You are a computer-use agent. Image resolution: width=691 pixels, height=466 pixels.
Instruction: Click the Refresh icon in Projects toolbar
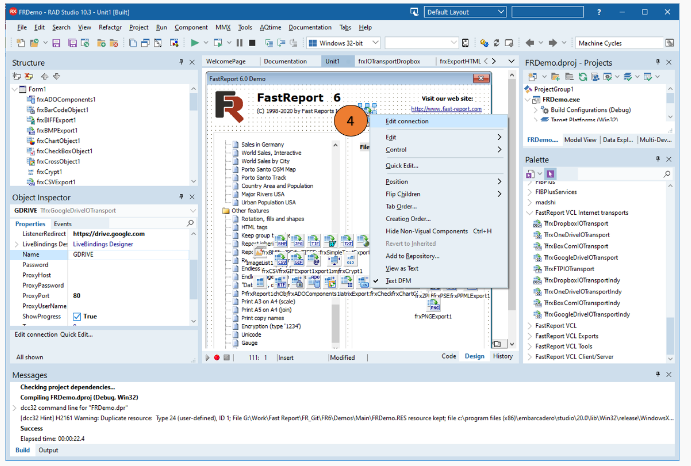[583, 77]
